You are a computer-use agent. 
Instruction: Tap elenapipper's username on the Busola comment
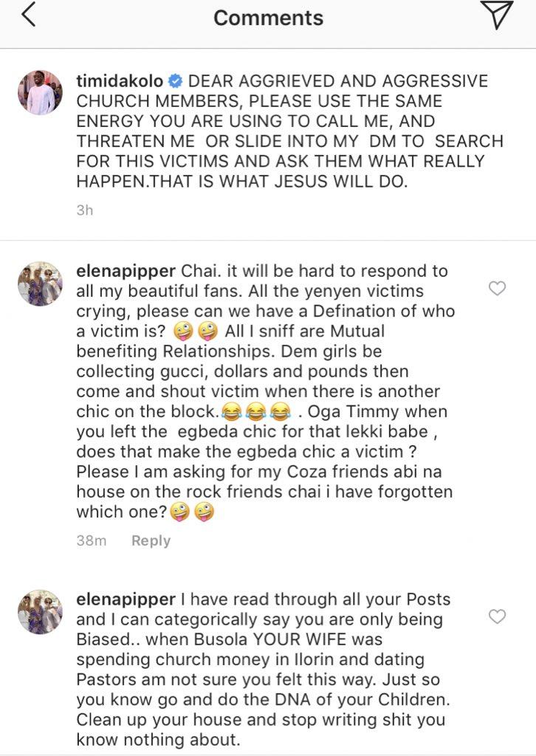point(126,600)
